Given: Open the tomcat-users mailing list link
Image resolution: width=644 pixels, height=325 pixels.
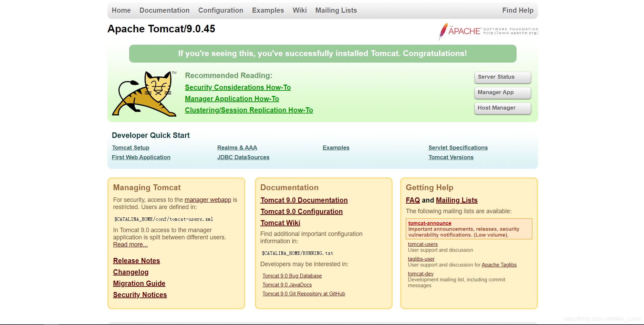Looking at the screenshot, I should [x=423, y=244].
